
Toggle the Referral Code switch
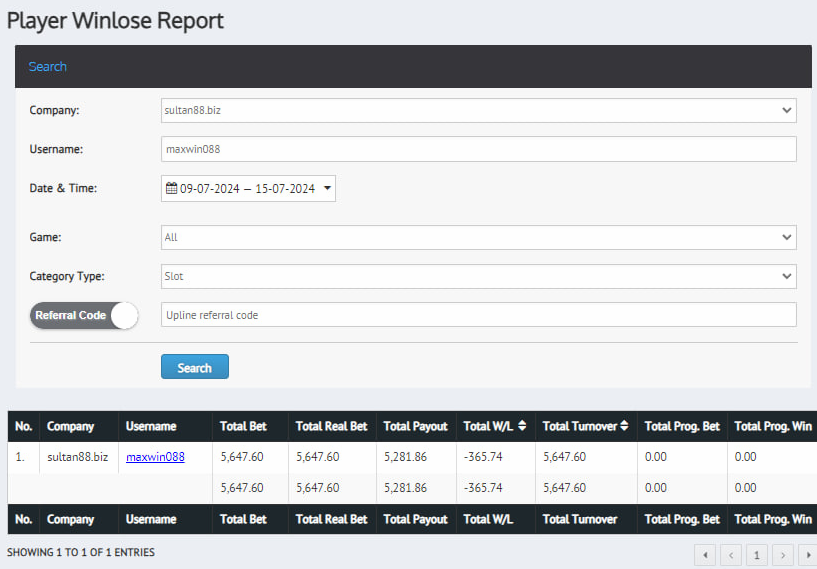[x=84, y=315]
